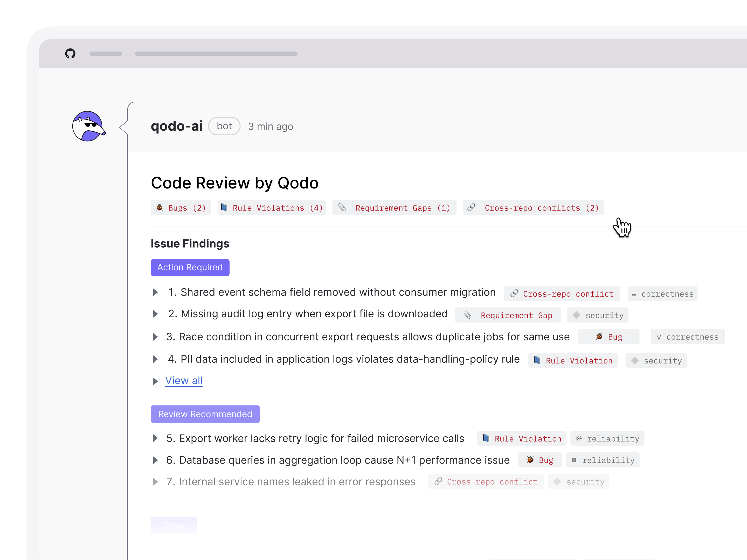Expand issue 3 about race condition

(155, 337)
